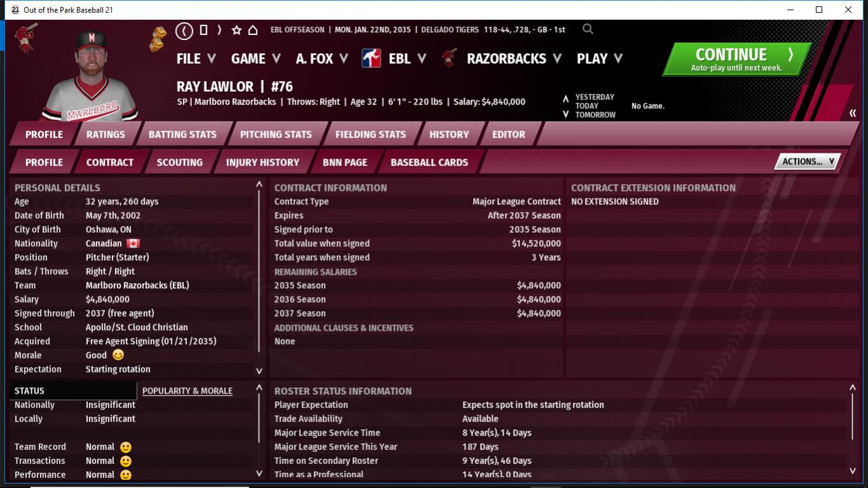Click the Out of the Park Baseball title bar icon

tap(15, 10)
